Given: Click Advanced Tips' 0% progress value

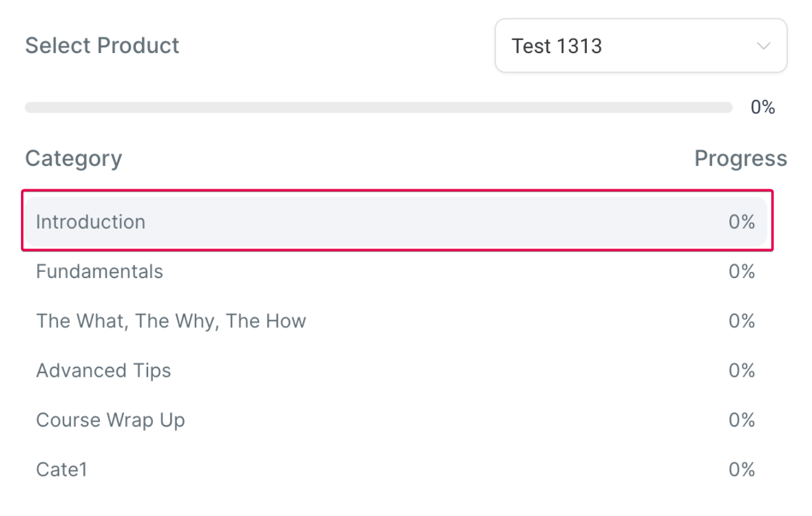Looking at the screenshot, I should tap(742, 371).
